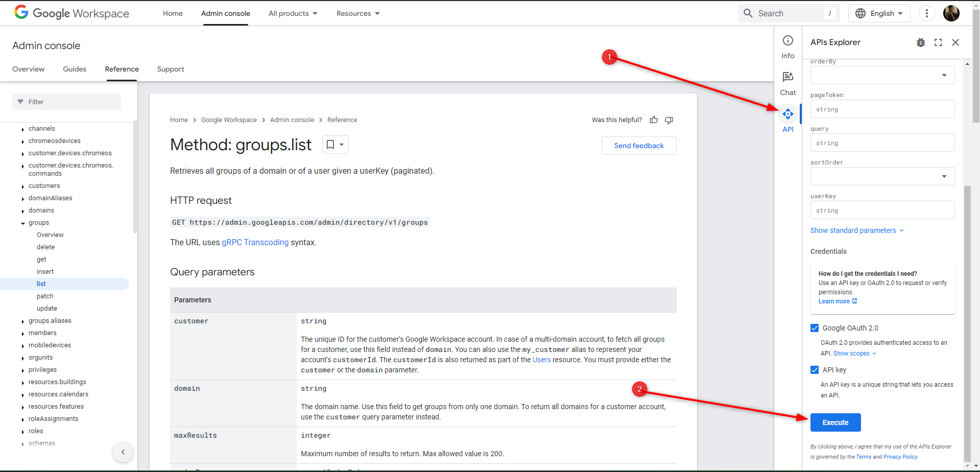Open the Privacy Policy link
The image size is (980, 472).
(900, 457)
